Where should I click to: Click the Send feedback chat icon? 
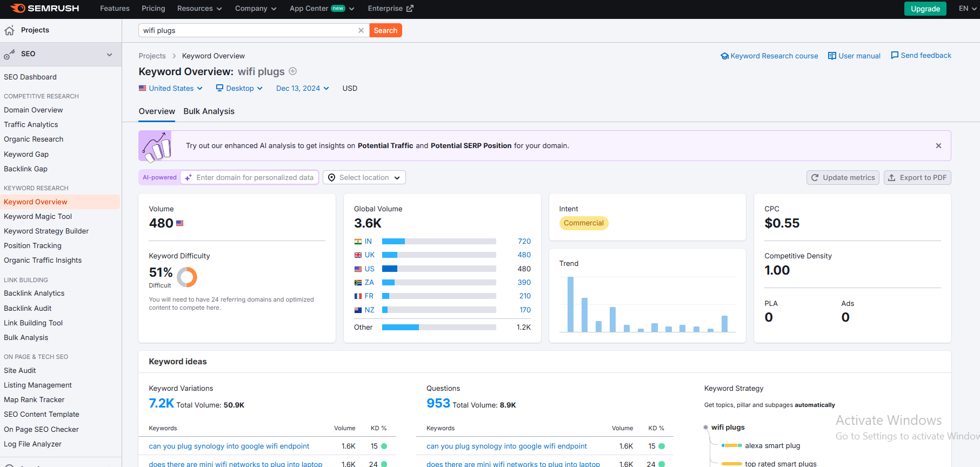[x=895, y=55]
